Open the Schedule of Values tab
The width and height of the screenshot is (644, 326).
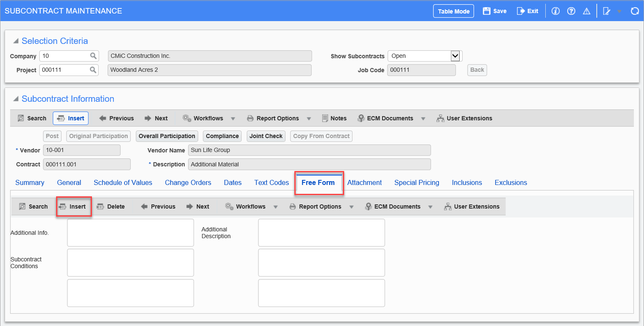[123, 182]
